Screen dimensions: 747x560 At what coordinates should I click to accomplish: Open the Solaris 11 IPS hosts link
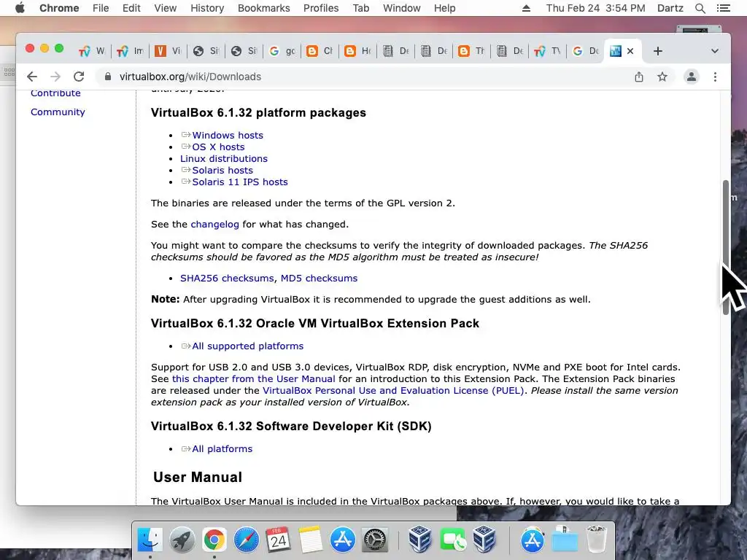(x=239, y=182)
